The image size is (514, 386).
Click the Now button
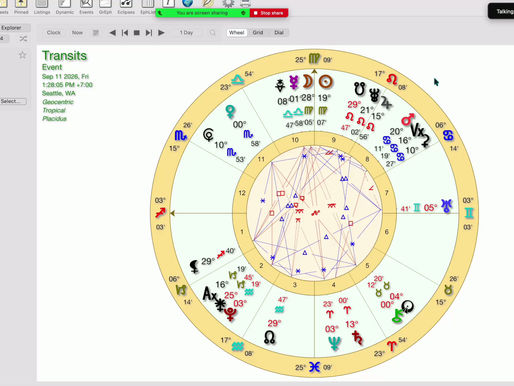click(77, 33)
